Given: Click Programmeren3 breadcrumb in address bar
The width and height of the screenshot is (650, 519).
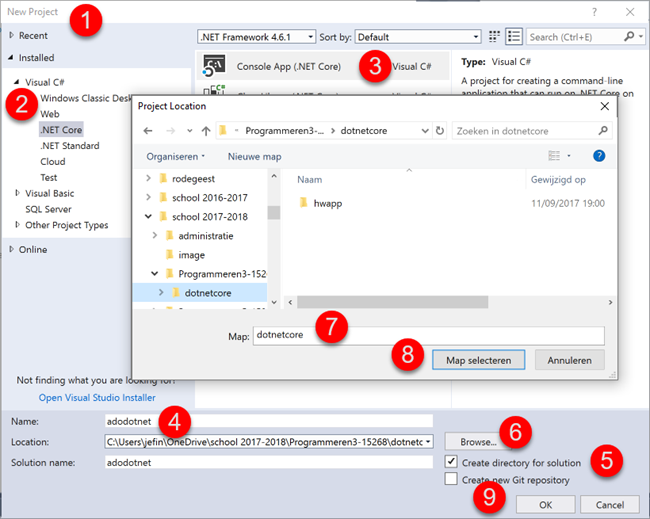Looking at the screenshot, I should tap(284, 131).
